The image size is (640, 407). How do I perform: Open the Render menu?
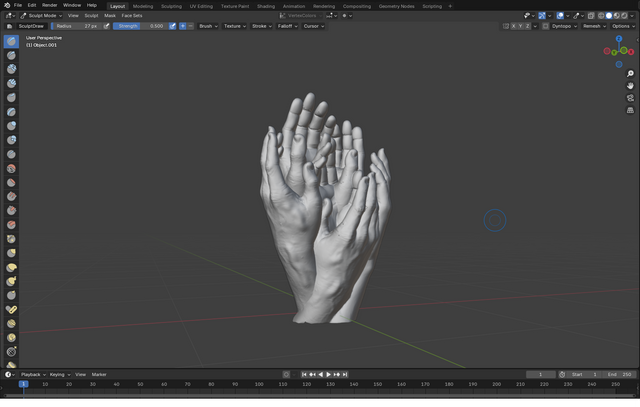[50, 5]
